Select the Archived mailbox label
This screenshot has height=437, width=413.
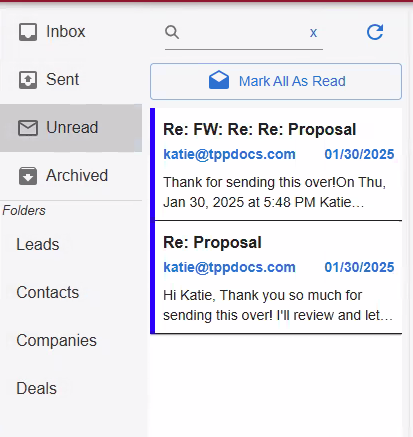pyautogui.click(x=77, y=176)
